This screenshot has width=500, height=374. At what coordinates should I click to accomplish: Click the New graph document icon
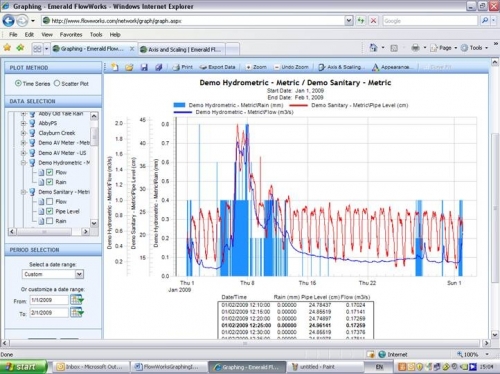point(115,67)
